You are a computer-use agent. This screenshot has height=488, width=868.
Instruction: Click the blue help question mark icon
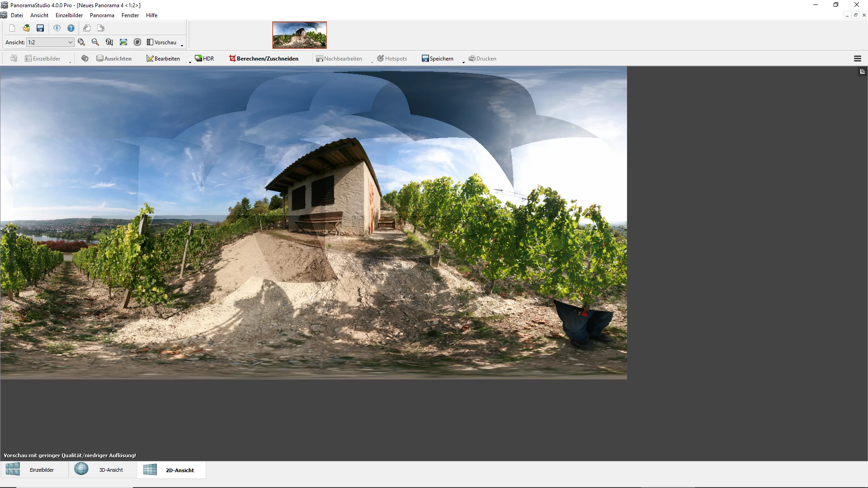pos(71,28)
